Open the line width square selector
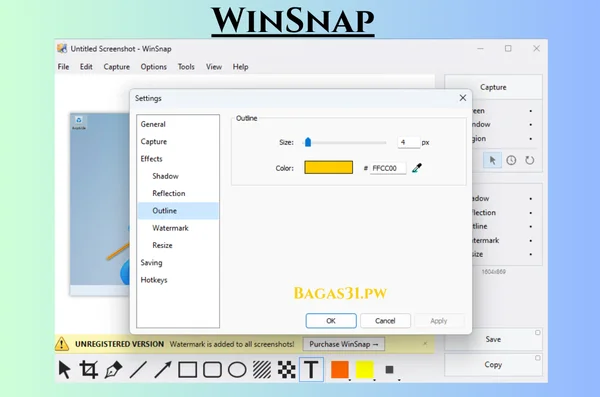 click(390, 370)
